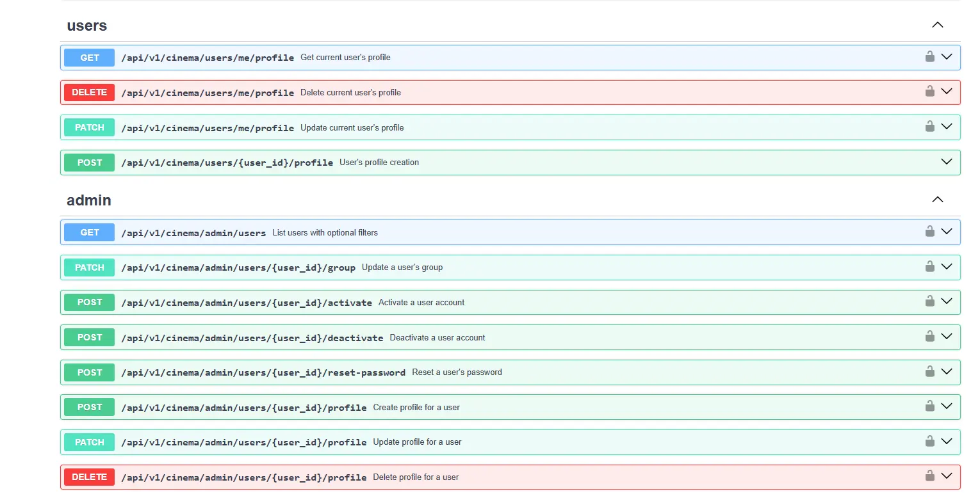980x503 pixels.
Task: Click the admin section heading
Action: (89, 200)
